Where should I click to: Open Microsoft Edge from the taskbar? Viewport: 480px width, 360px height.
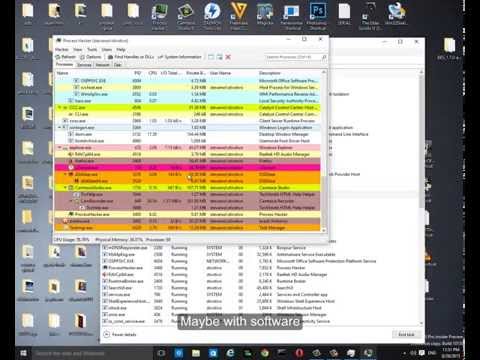tap(230, 353)
